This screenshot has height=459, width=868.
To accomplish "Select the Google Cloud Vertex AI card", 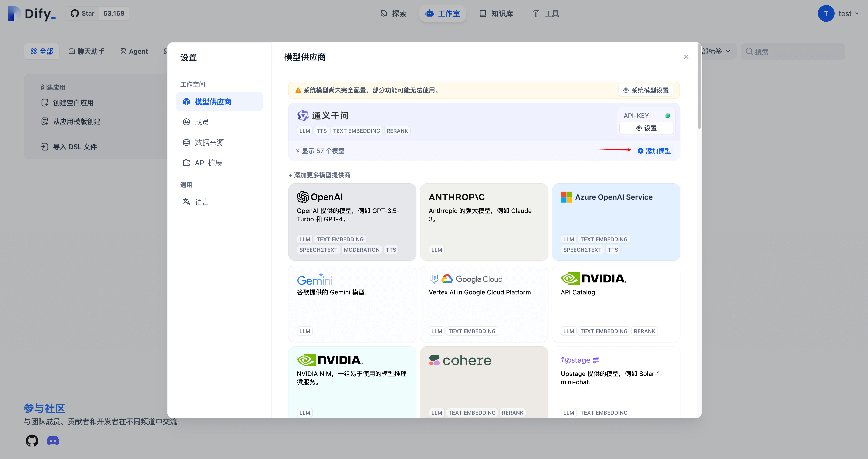I will coord(484,303).
